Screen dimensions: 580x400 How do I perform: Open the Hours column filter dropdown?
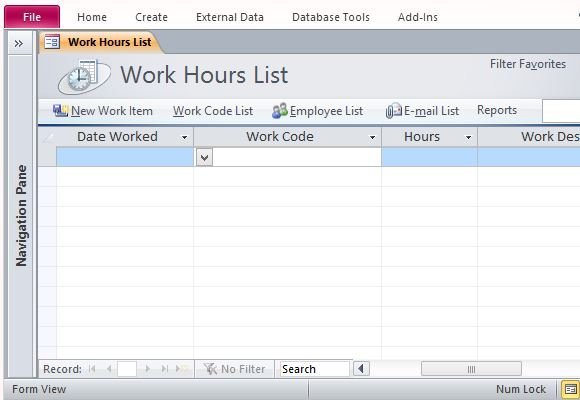[x=468, y=138]
